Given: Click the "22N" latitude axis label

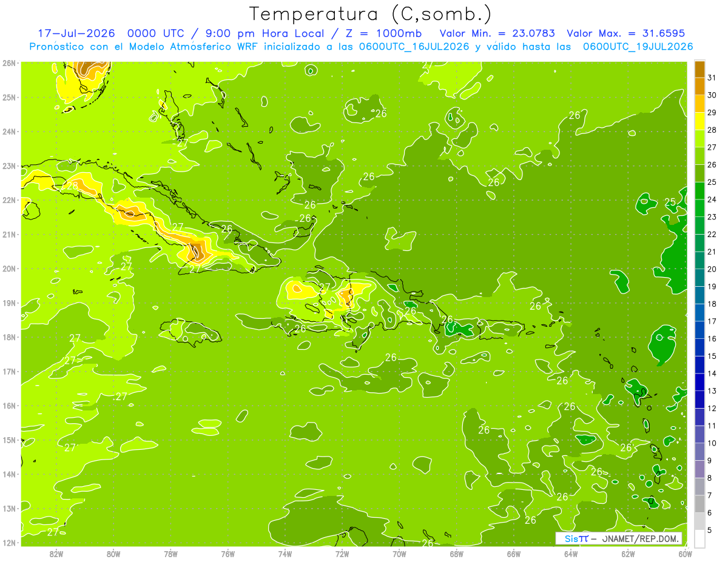Looking at the screenshot, I should click(8, 200).
